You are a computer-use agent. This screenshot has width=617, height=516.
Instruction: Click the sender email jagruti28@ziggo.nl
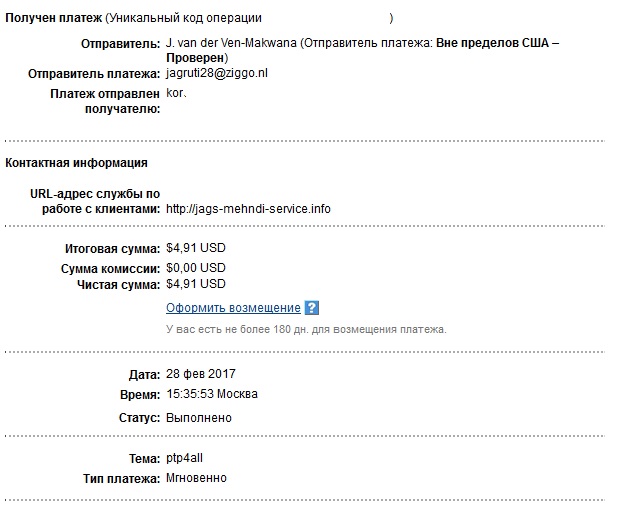point(217,73)
